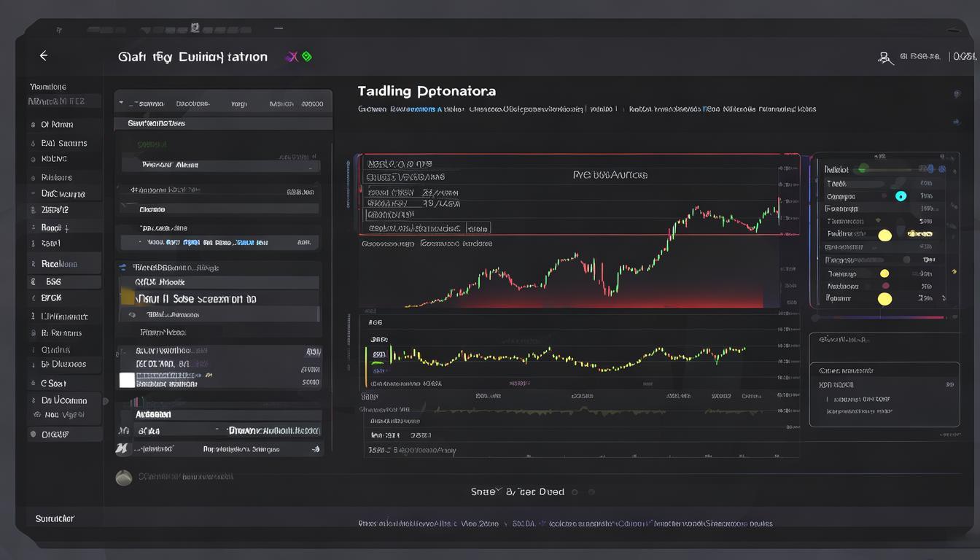Screen dimensions: 980x560
Task: Click the arrow icon at the bottom list row's end
Action: 315,449
